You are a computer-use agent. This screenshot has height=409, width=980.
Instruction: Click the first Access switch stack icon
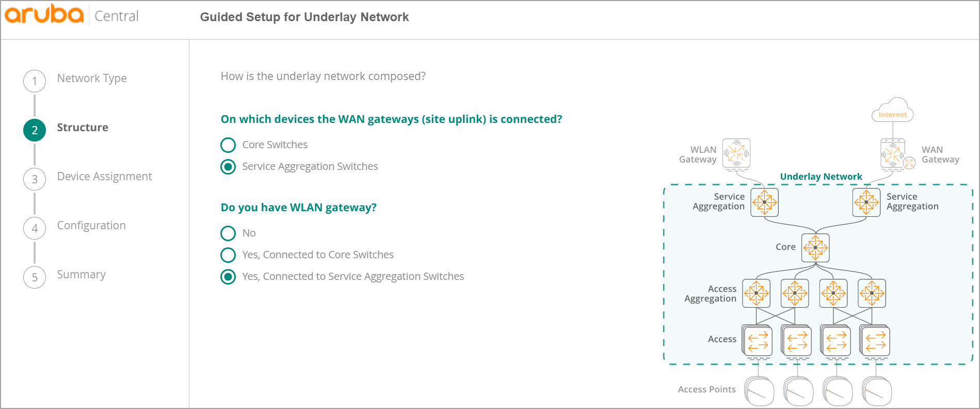[x=758, y=341]
